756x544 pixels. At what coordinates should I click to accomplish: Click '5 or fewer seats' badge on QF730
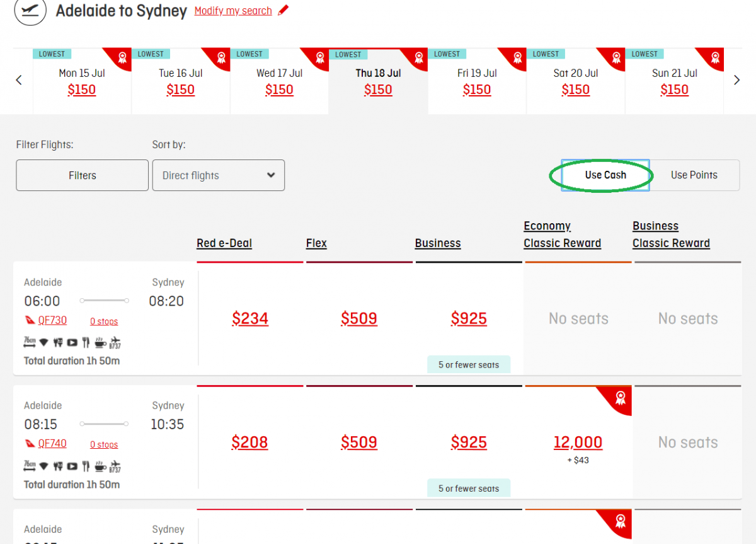pos(469,365)
